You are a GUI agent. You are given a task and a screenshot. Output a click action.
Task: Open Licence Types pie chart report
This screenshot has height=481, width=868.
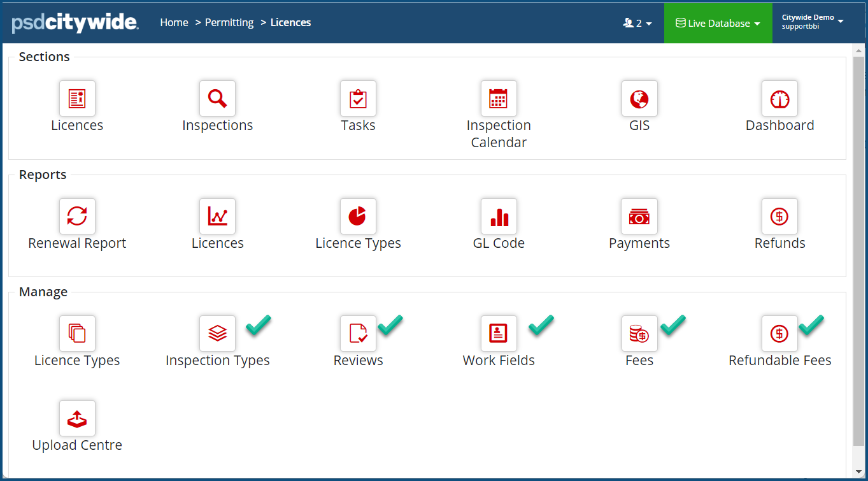click(358, 217)
